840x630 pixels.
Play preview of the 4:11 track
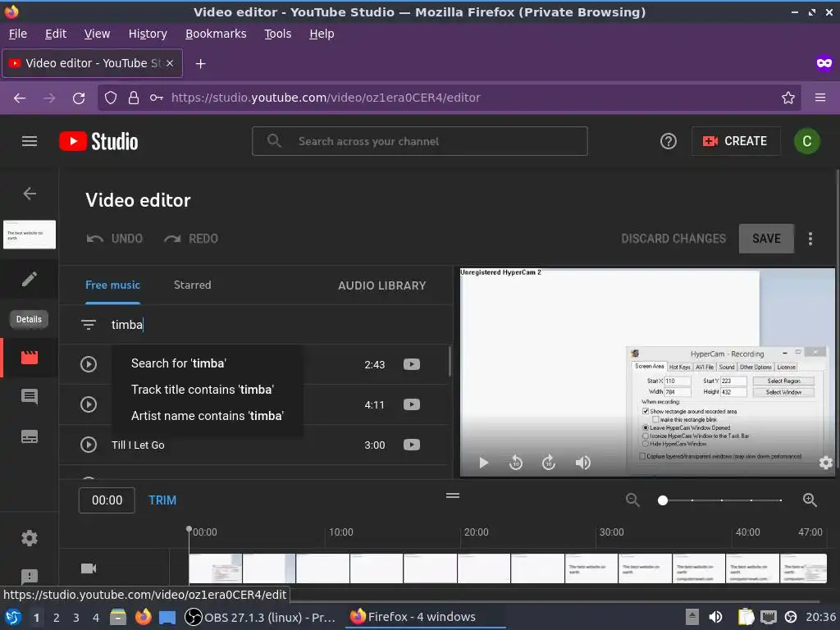(89, 404)
